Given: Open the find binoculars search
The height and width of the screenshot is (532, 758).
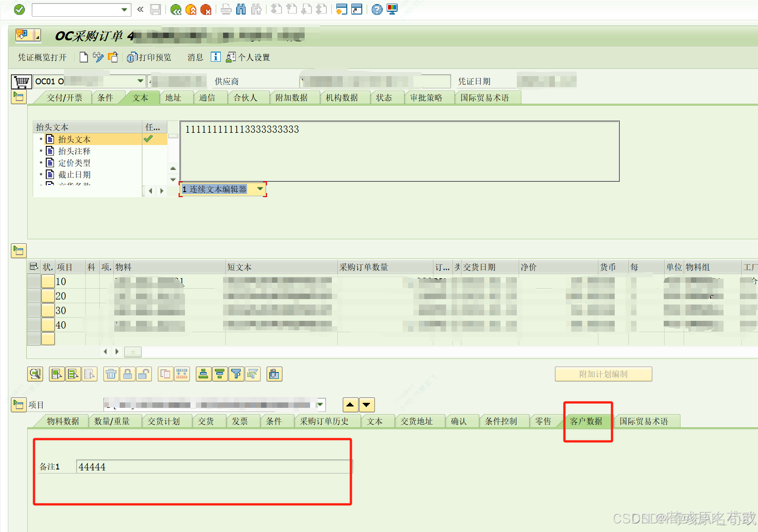Looking at the screenshot, I should [x=242, y=10].
